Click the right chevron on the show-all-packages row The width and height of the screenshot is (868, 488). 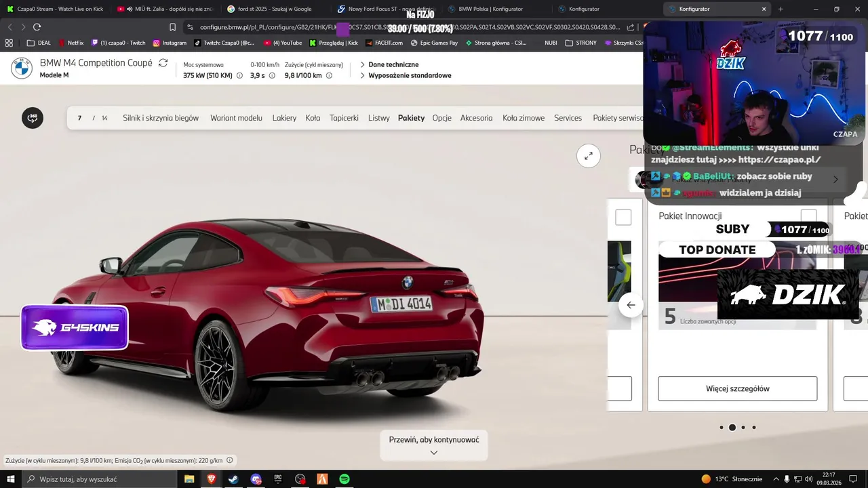click(x=835, y=180)
